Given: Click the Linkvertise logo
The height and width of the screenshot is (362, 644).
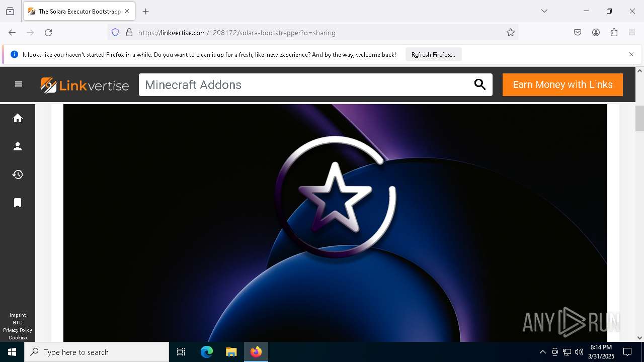Looking at the screenshot, I should click(x=85, y=85).
